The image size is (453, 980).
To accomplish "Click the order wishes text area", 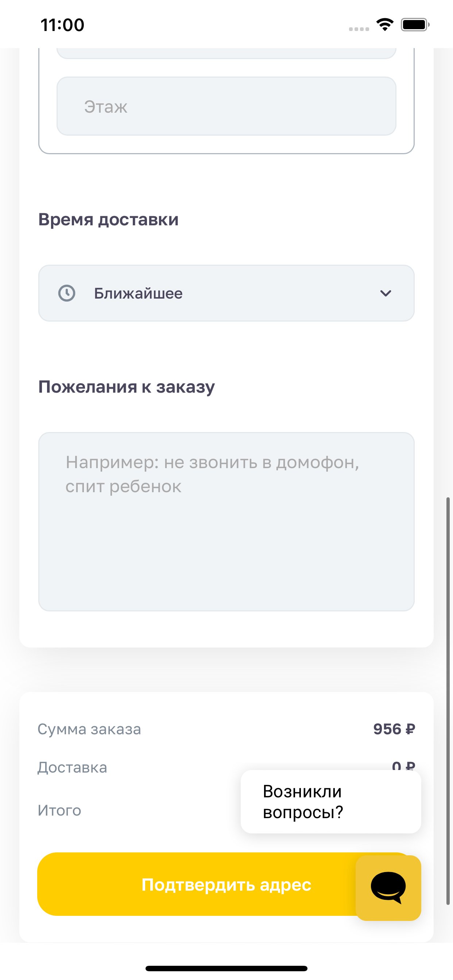I will pyautogui.click(x=226, y=521).
